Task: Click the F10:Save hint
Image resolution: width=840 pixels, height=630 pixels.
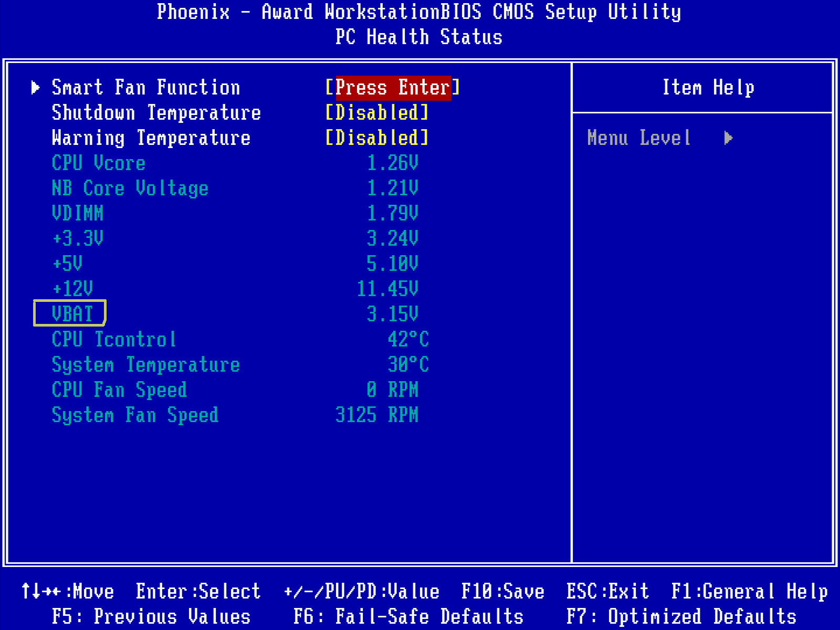Action: [503, 591]
